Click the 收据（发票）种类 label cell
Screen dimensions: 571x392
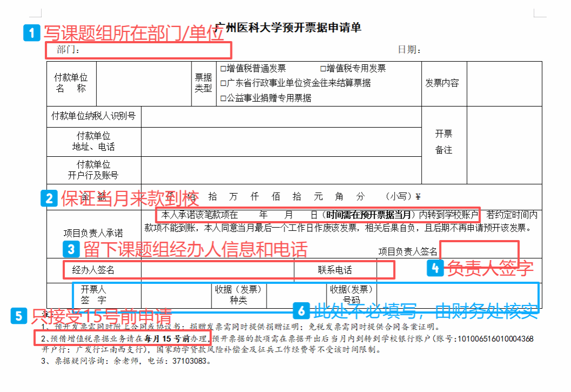239,295
